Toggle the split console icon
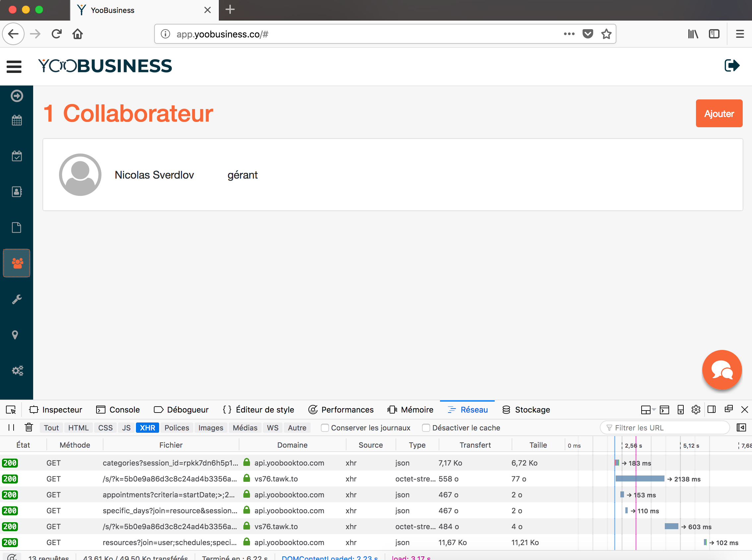 coord(664,410)
